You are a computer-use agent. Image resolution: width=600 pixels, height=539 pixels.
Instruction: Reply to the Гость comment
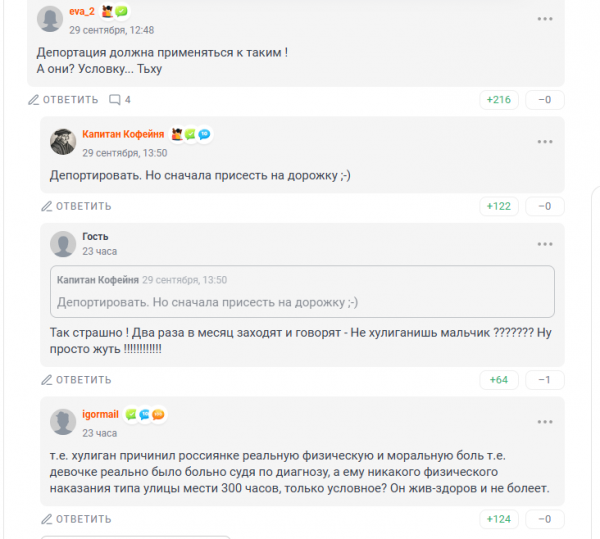click(76, 380)
